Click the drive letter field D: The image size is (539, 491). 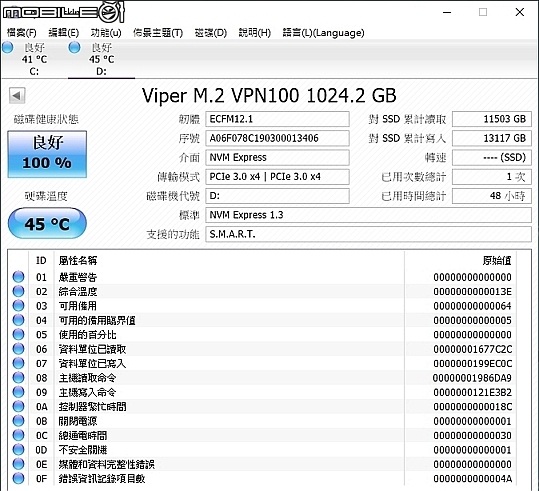[x=277, y=196]
